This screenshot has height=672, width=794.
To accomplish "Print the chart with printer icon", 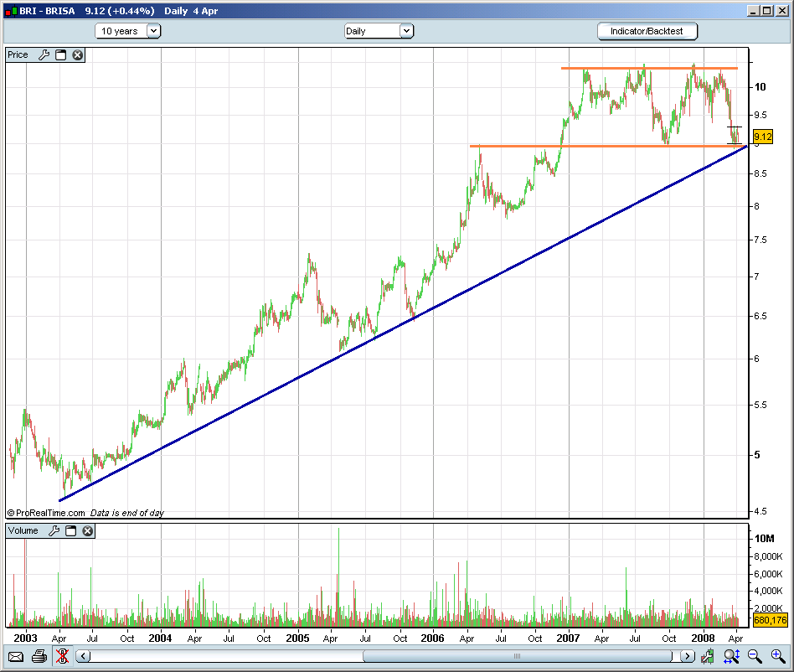I will (x=39, y=657).
